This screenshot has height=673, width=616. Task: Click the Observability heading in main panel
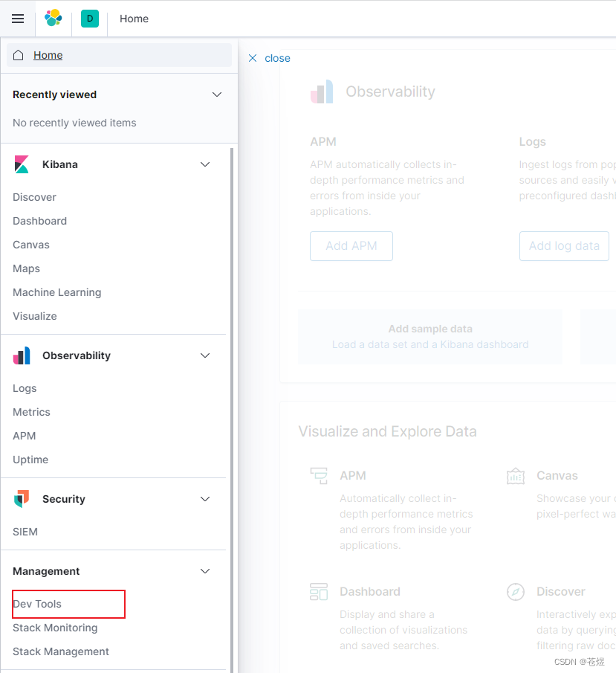(x=390, y=91)
